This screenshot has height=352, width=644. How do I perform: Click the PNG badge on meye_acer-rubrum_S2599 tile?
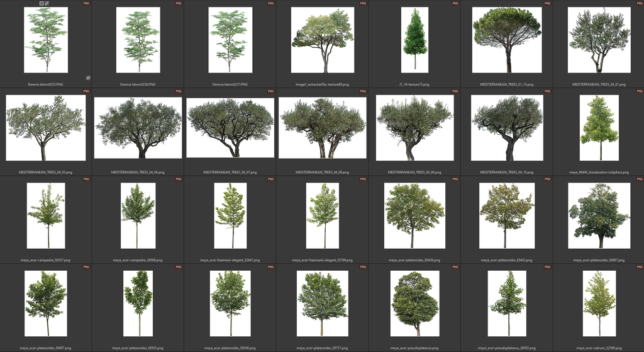click(x=640, y=267)
